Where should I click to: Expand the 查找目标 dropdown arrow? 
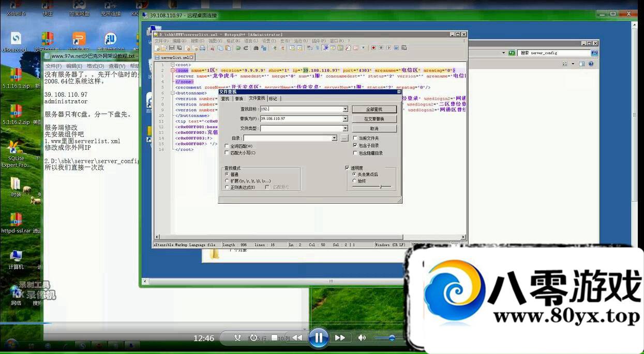(345, 109)
